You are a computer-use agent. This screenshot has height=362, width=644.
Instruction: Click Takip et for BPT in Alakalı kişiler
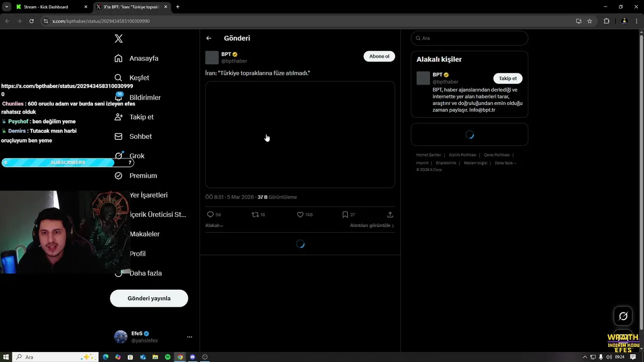(x=508, y=78)
